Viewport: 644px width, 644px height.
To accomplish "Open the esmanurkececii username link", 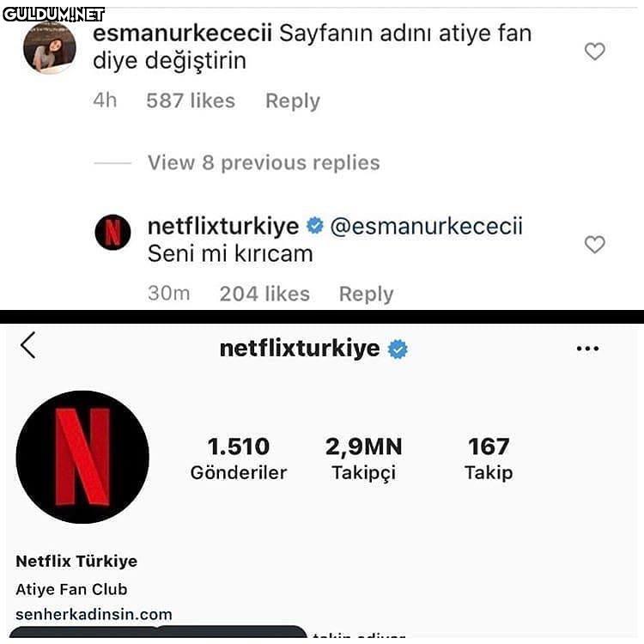I will (182, 33).
